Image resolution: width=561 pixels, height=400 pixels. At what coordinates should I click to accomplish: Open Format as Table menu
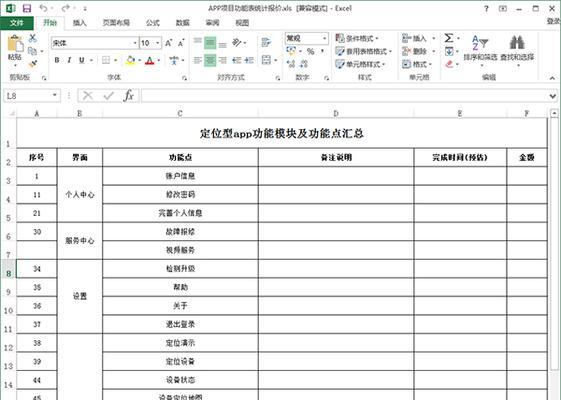pyautogui.click(x=363, y=51)
